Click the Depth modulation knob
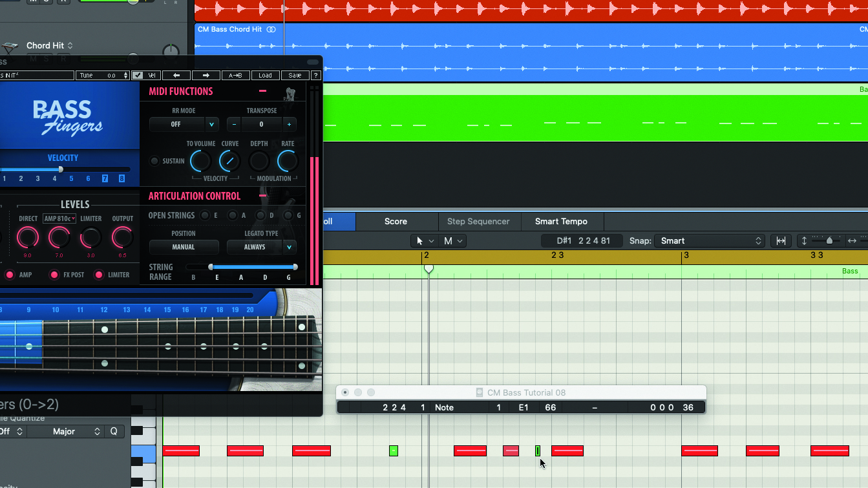Viewport: 868px width, 488px height. [259, 161]
